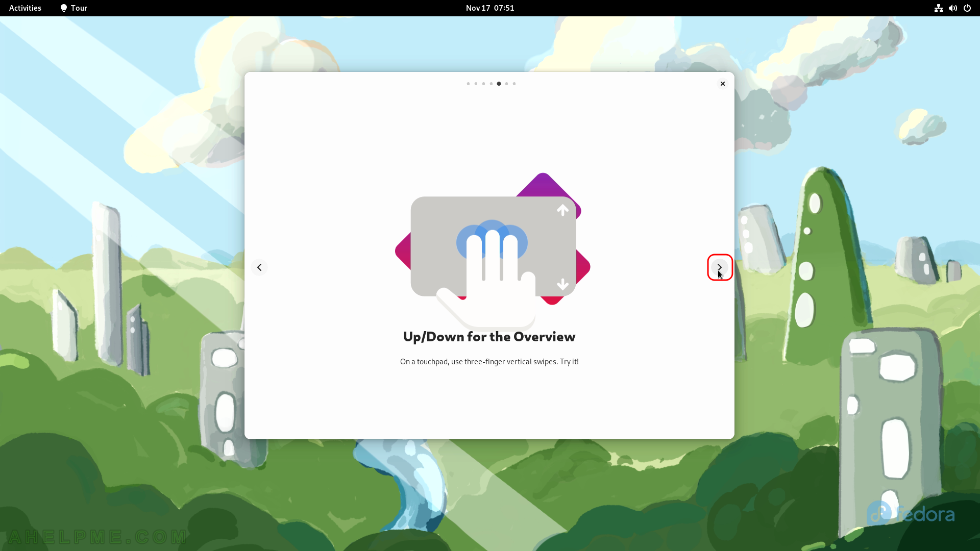
Task: Click the 'Up/Down for the Overview' heading
Action: click(489, 337)
